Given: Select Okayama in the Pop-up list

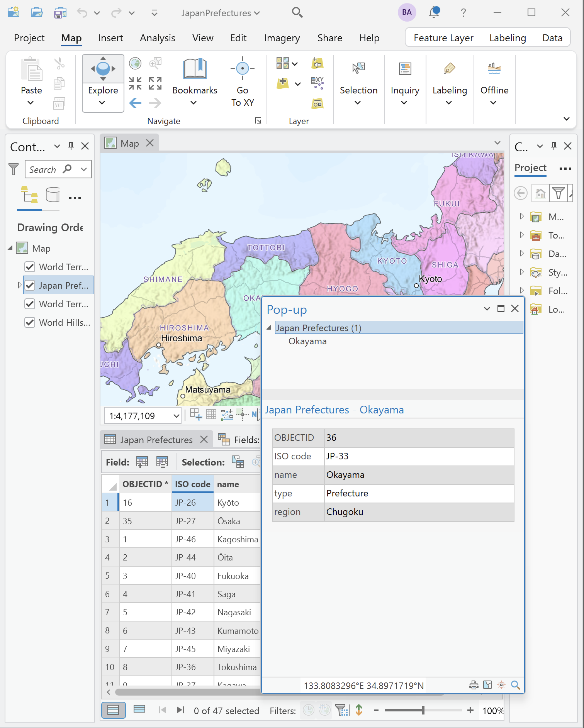Looking at the screenshot, I should tap(307, 341).
